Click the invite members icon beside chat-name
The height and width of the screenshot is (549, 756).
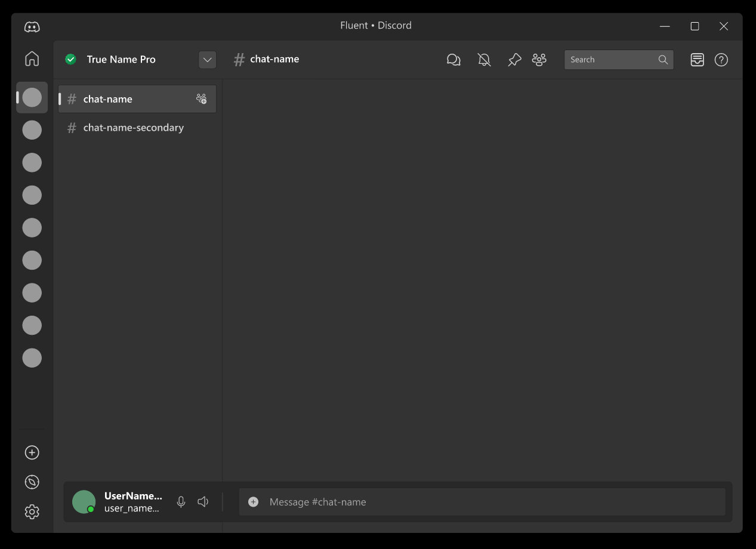[201, 98]
